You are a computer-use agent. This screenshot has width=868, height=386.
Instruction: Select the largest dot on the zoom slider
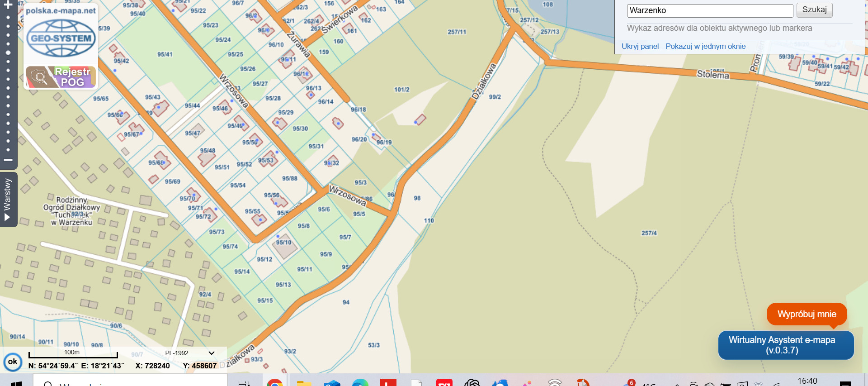tap(8, 52)
